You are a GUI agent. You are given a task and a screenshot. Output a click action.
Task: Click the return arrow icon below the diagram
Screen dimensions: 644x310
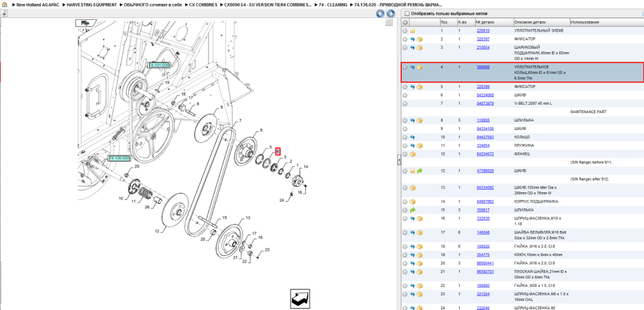(x=300, y=299)
